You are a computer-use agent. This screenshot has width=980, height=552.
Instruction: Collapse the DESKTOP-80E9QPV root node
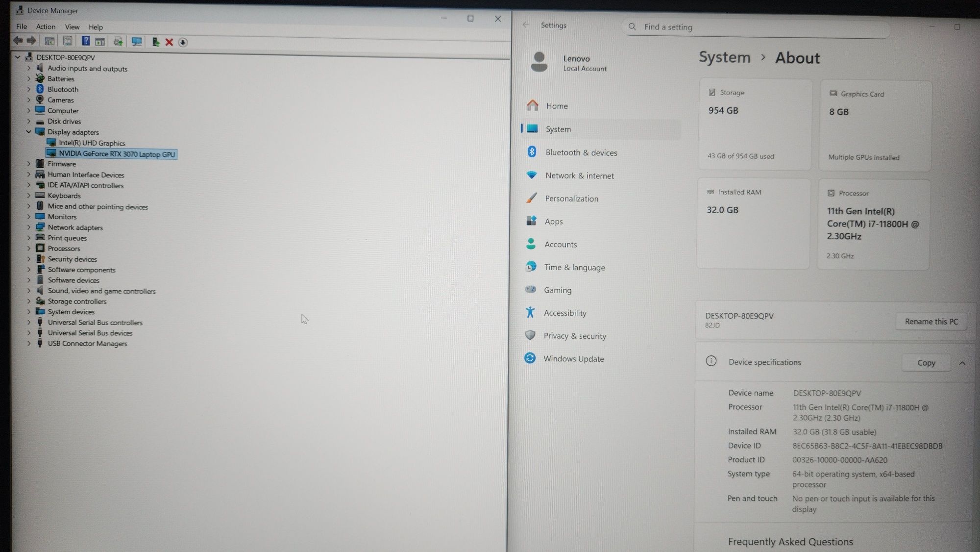[18, 57]
